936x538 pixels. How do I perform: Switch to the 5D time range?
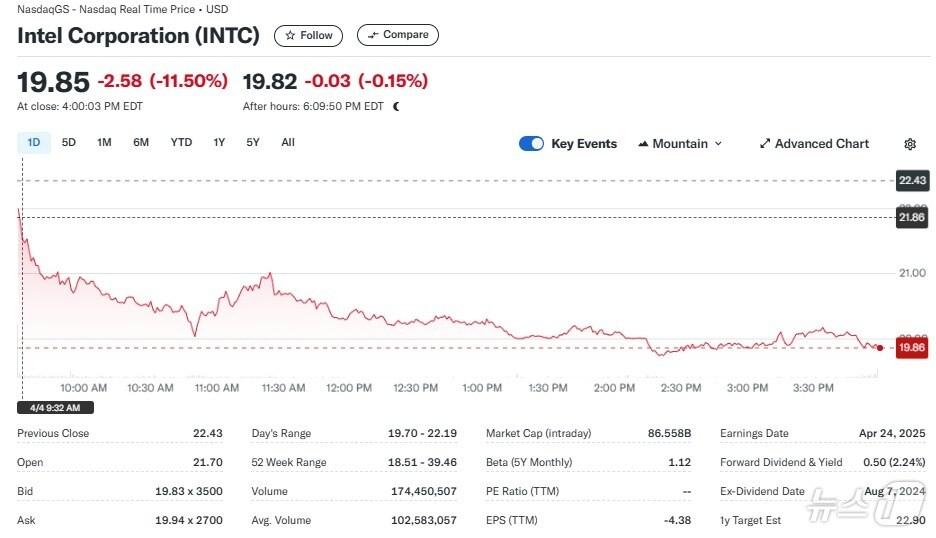(69, 143)
